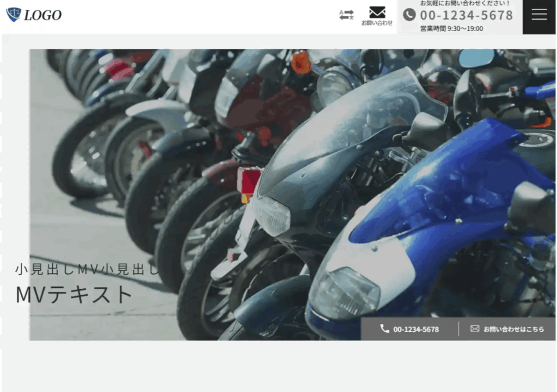Click the 小見出しMV小見出し subheading
The image size is (557, 392).
(x=87, y=269)
